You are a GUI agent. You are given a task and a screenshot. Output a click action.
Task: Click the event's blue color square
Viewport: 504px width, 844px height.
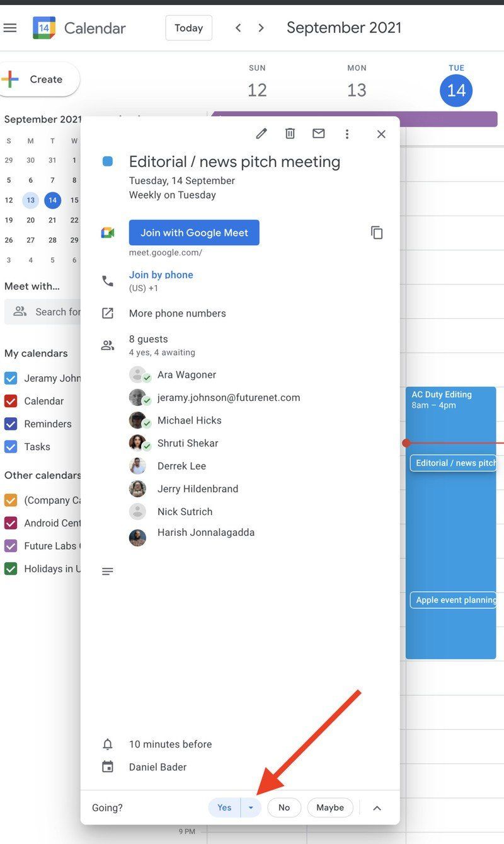tap(108, 162)
